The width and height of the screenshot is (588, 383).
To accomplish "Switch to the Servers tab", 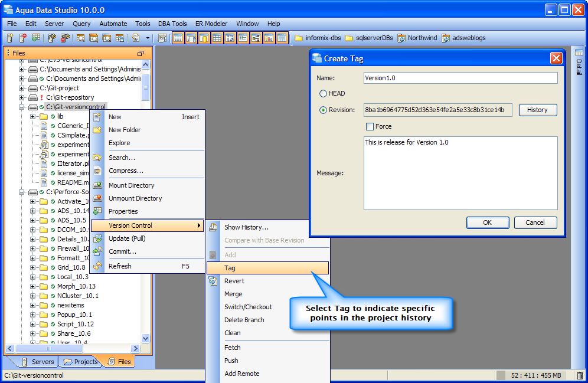I will [38, 362].
